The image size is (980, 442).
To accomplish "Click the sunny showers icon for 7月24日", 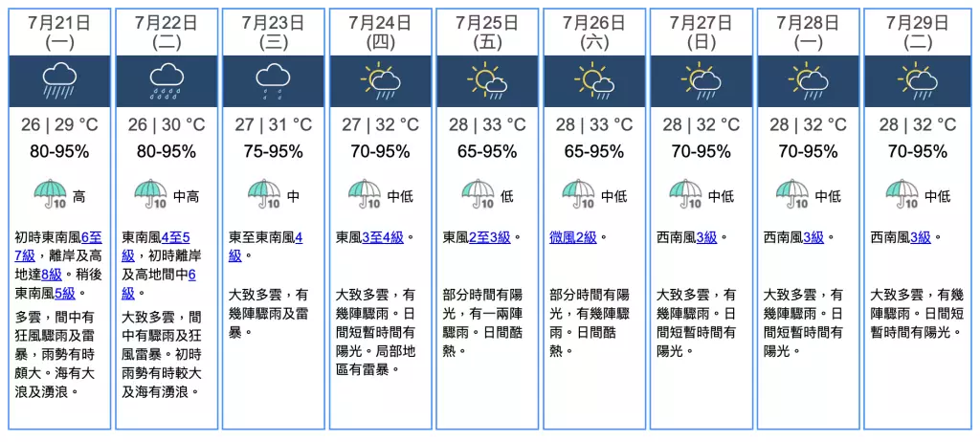I will (x=380, y=80).
